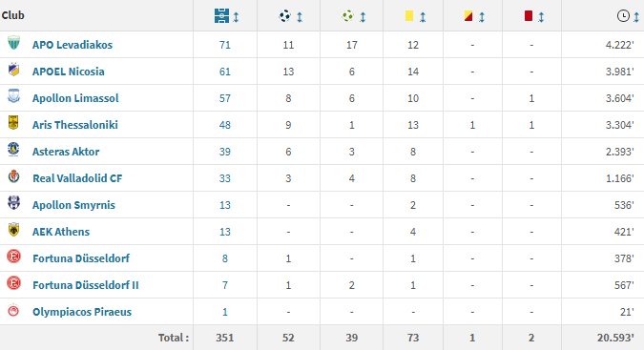Sort by minutes played clock icon
Screen dimensions: 644x350
pyautogui.click(x=623, y=16)
